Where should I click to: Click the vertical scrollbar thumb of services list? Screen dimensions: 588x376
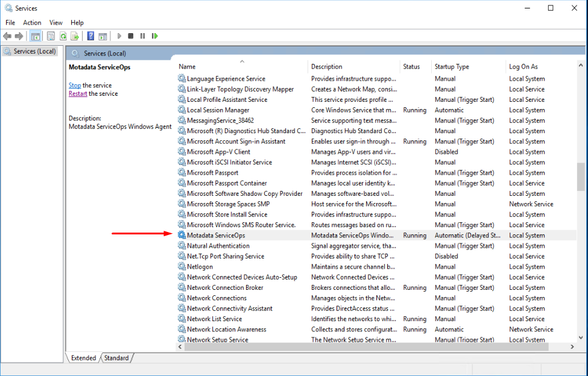tap(581, 177)
